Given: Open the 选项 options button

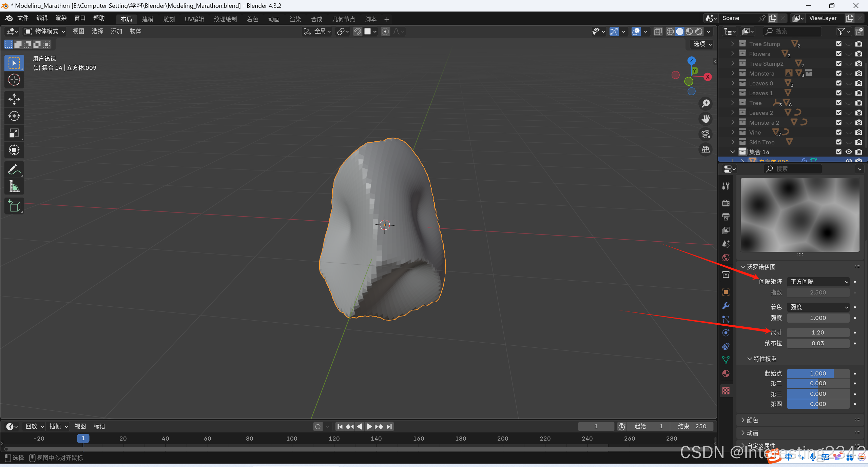Looking at the screenshot, I should coord(702,44).
